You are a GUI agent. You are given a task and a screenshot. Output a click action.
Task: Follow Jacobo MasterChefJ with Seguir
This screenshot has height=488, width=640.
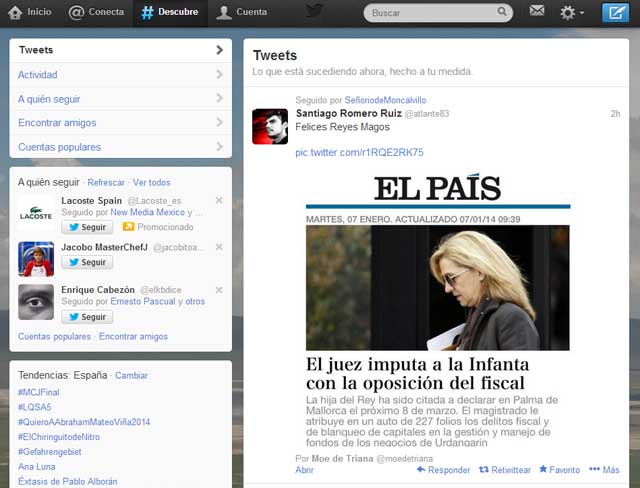[87, 262]
